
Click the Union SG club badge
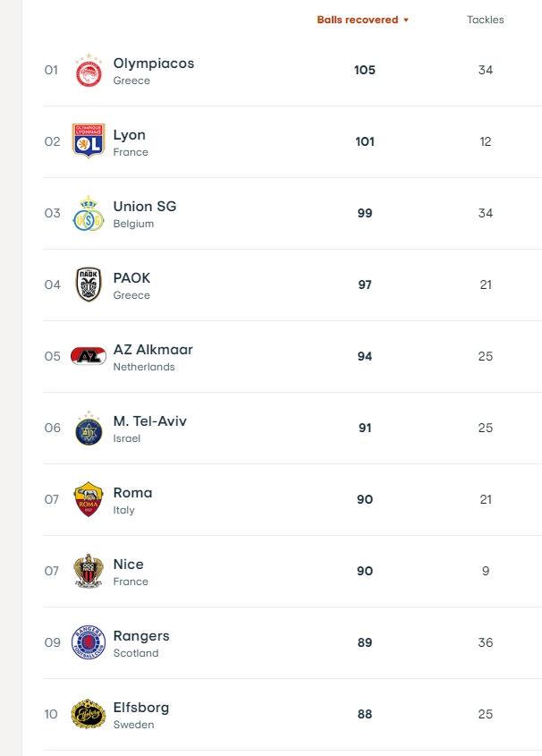[x=89, y=213]
